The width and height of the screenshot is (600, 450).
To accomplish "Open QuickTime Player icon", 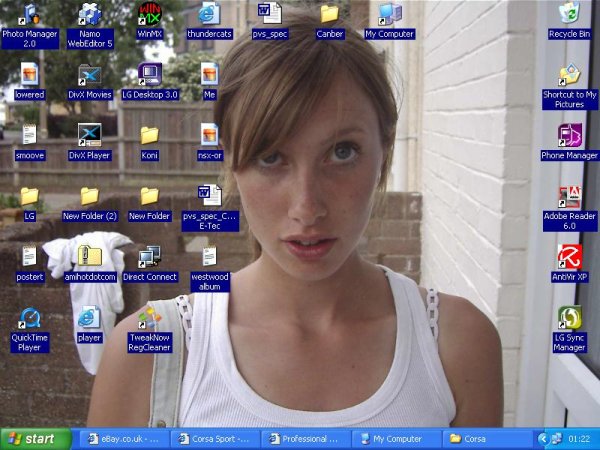I will point(30,319).
